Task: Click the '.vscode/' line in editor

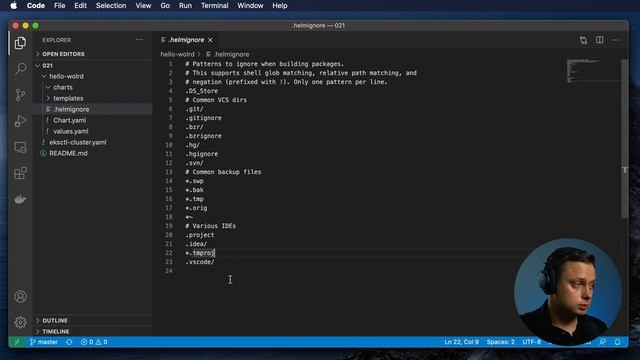Action: click(200, 262)
